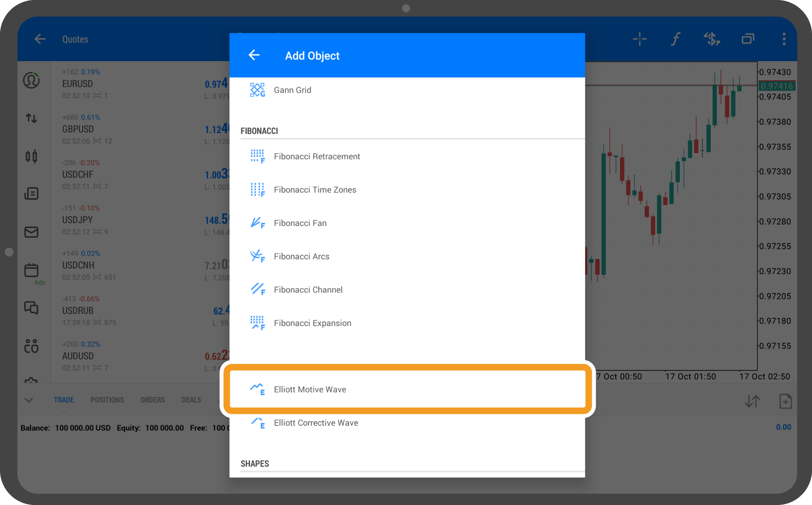Switch to the Orders tab
812x505 pixels.
coord(153,400)
